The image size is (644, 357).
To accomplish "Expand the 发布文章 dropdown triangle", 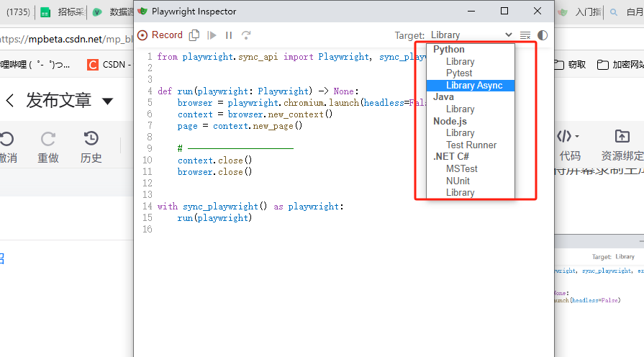I will [x=108, y=101].
